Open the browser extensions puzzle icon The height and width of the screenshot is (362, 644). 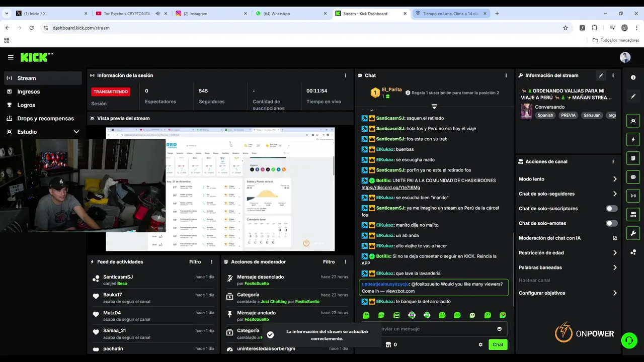(x=594, y=28)
